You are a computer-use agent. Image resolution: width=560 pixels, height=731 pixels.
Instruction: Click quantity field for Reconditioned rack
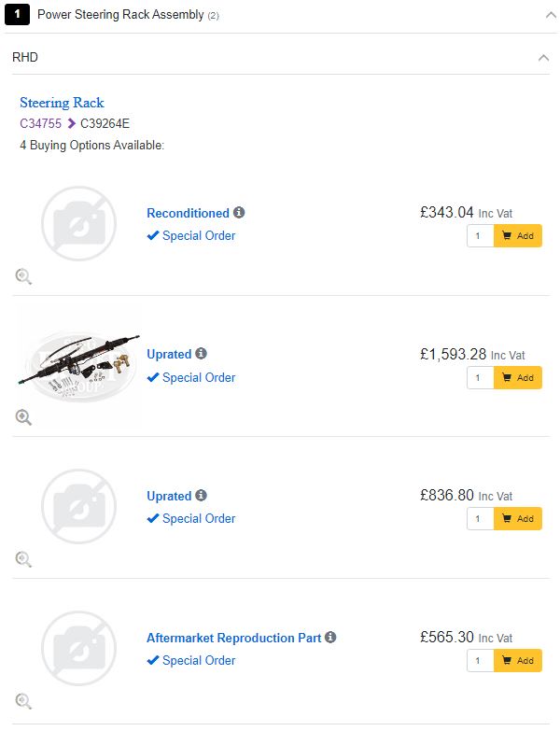point(480,236)
